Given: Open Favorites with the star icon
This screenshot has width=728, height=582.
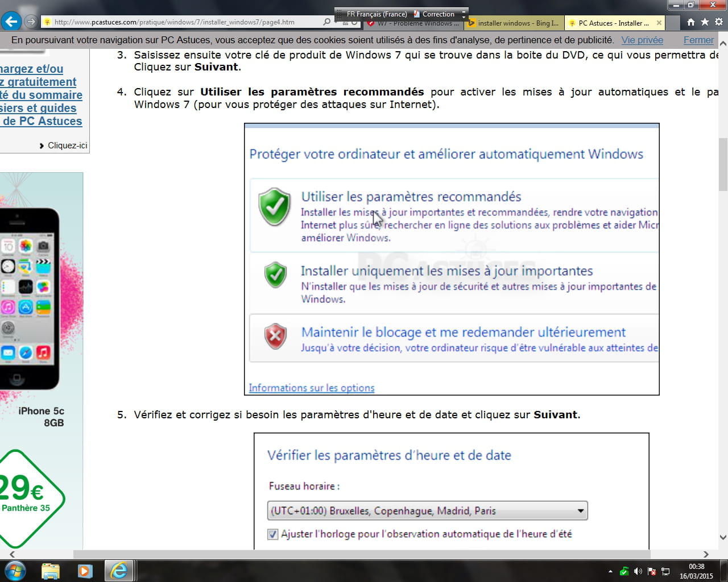Looking at the screenshot, I should click(705, 22).
